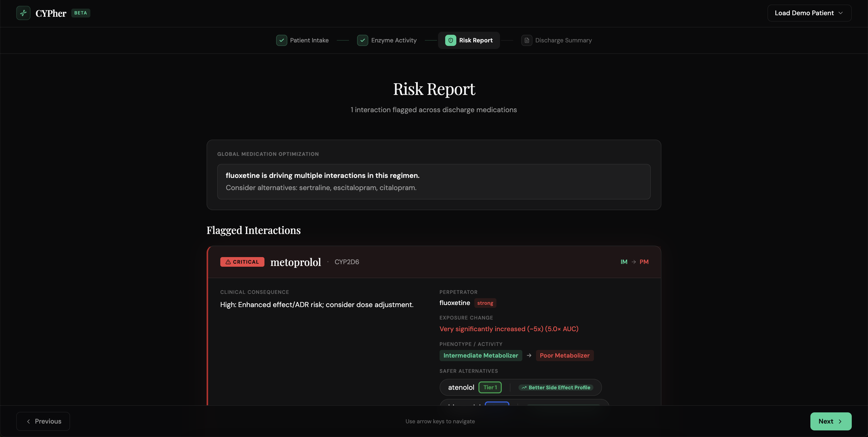Click the Enzyme Activity checkmark icon
Viewport: 868px width, 437px height.
pos(362,40)
